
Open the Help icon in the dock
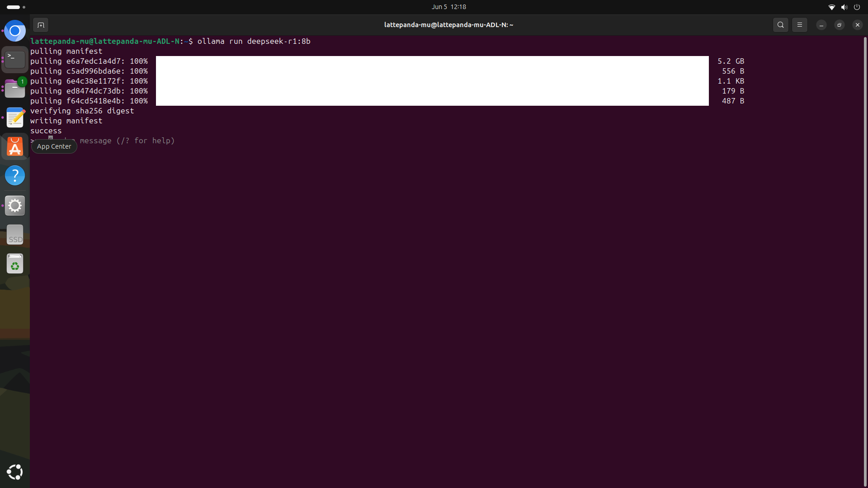point(15,175)
